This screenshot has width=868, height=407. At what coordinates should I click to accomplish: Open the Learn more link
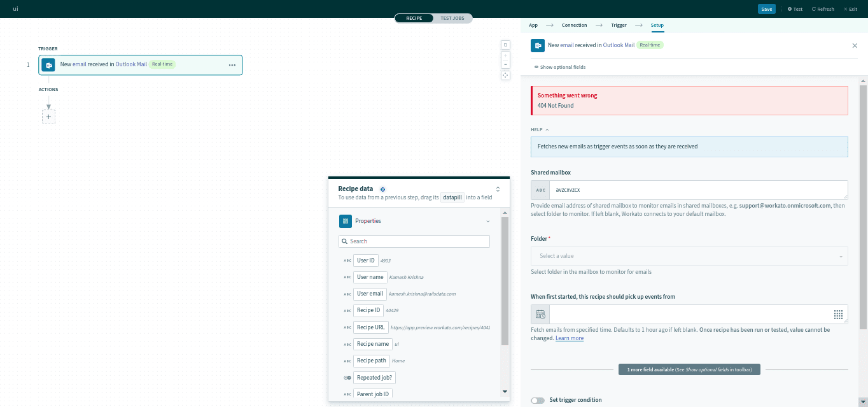click(569, 338)
